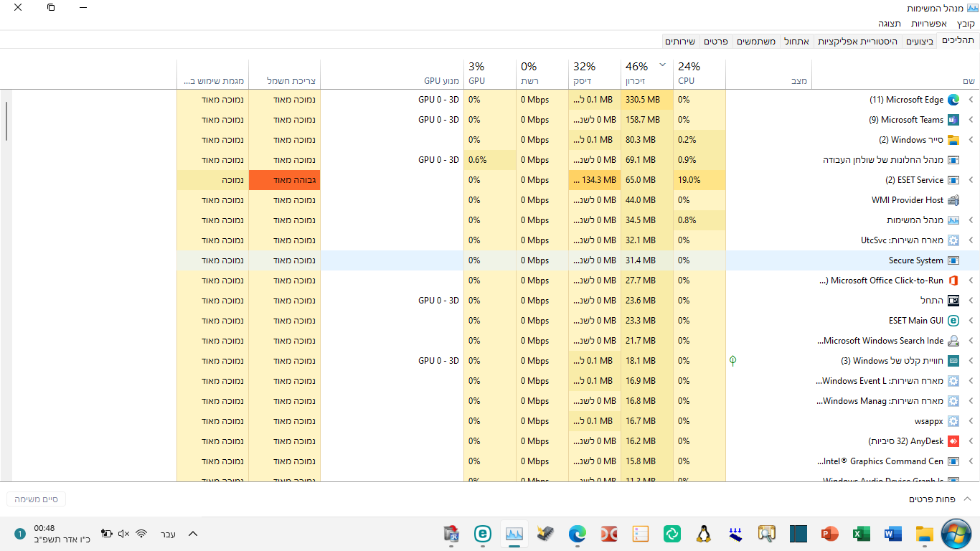The image size is (980, 551).
Task: Open the Wi-Fi network tray icon
Action: [x=141, y=534]
